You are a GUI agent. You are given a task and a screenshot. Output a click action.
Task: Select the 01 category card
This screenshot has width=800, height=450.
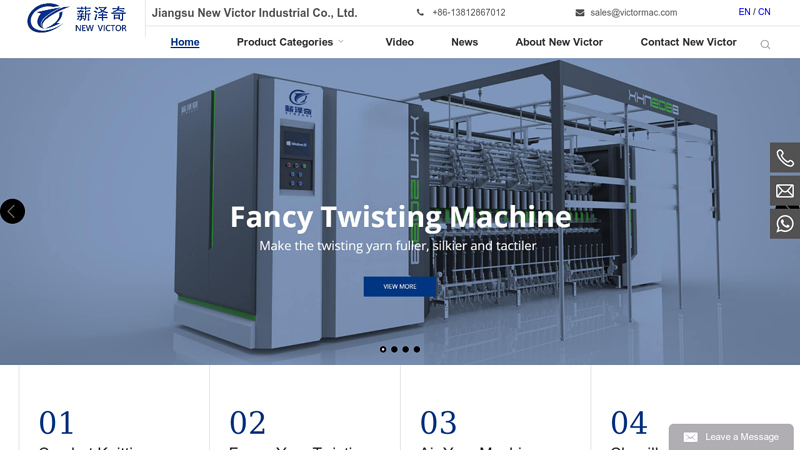coord(114,408)
